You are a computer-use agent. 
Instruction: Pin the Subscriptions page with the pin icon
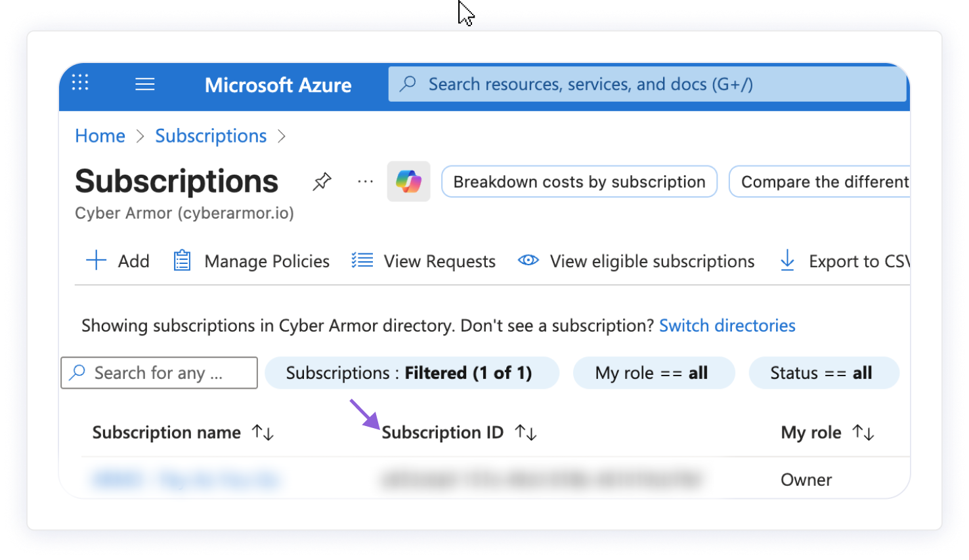[x=322, y=181]
